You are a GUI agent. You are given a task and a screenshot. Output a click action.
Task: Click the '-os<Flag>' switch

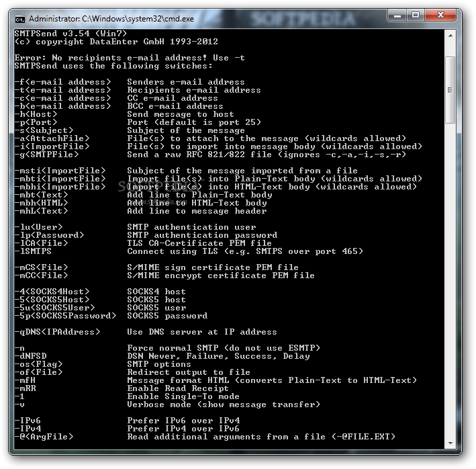(x=38, y=364)
